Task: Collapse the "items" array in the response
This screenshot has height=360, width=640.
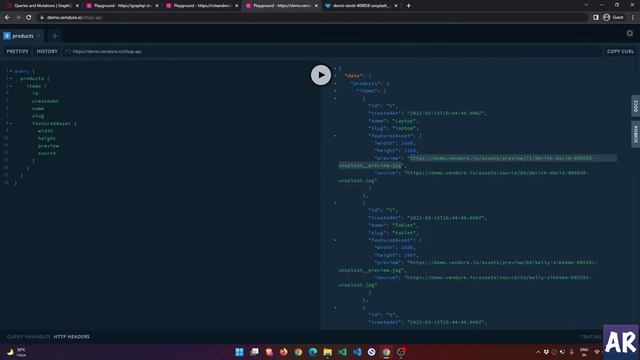Action: 335,91
